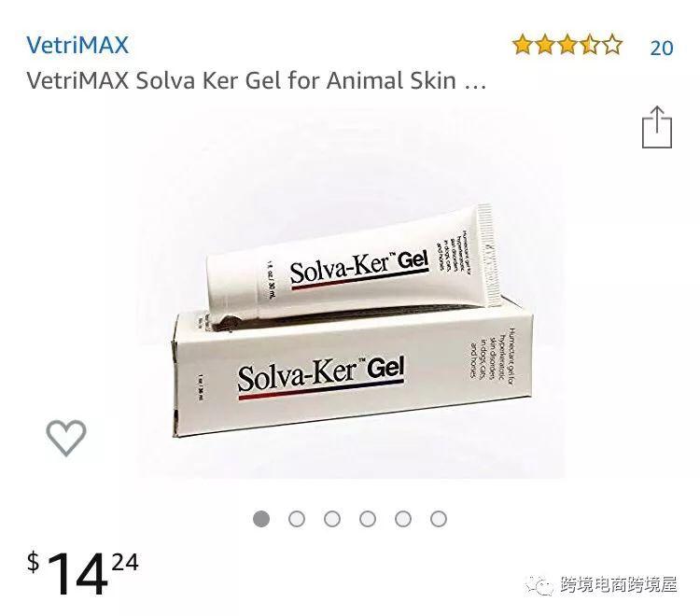The height and width of the screenshot is (616, 700).
Task: Click the second gold rating star
Action: point(545,45)
